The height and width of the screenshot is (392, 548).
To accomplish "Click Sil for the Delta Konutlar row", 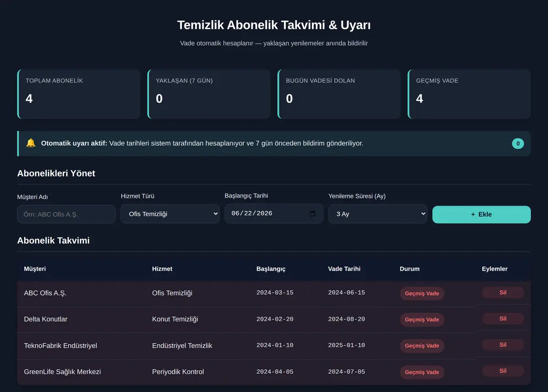I will pos(503,319).
